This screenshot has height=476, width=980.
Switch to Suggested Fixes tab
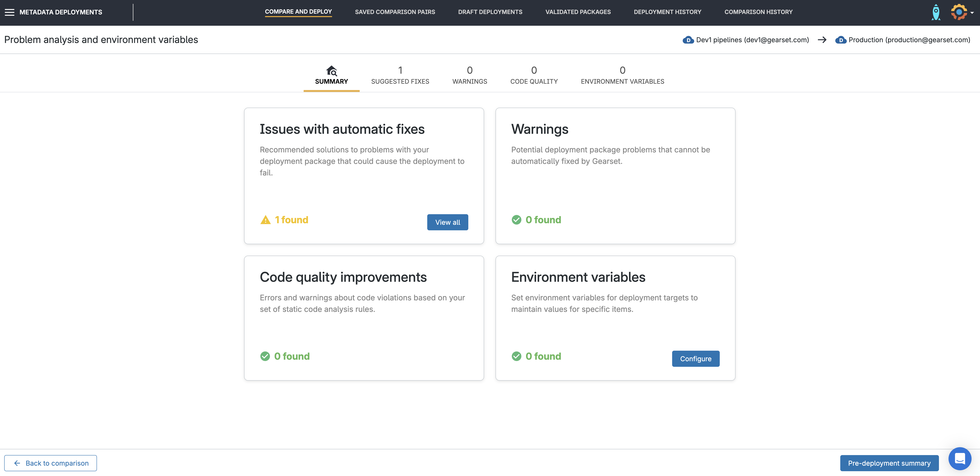400,75
